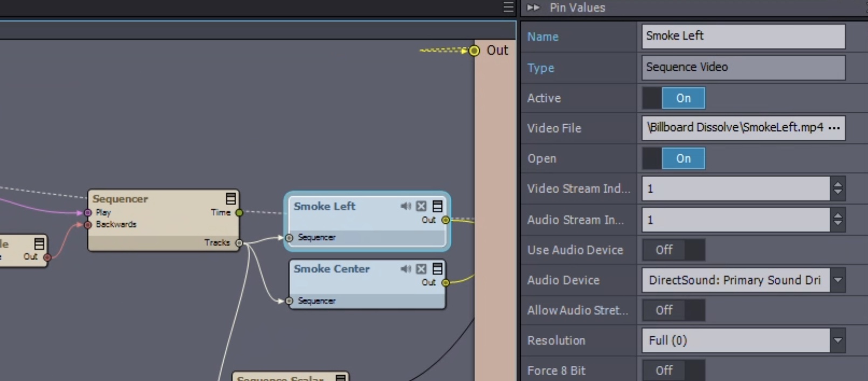Click Smoke Left Sequencer input pin
Screen dimensions: 868x381
pos(290,237)
